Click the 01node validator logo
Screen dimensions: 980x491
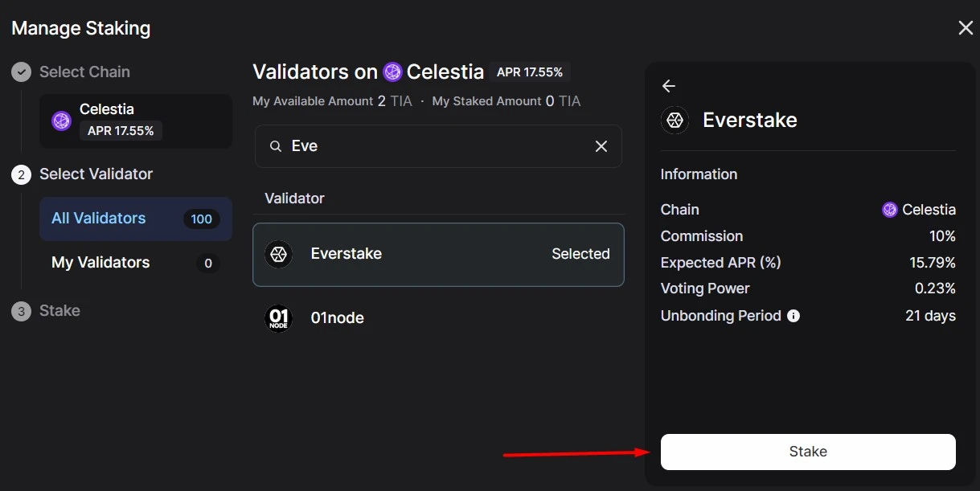pos(278,317)
